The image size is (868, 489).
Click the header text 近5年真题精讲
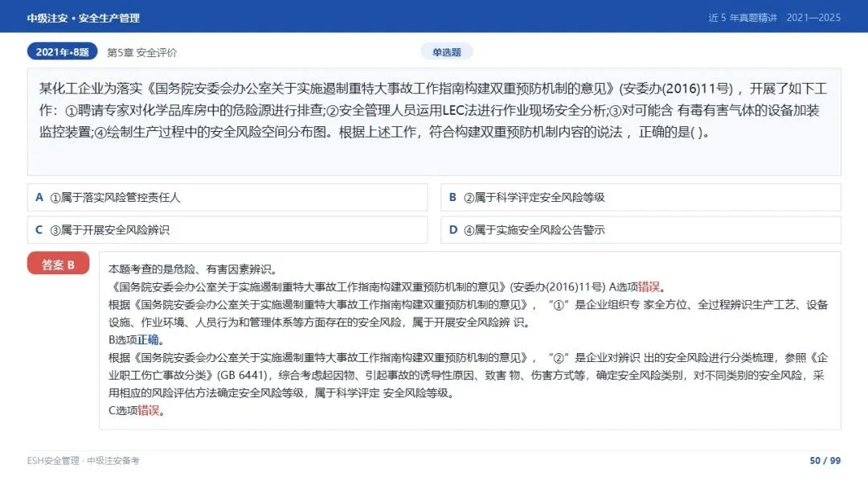743,18
